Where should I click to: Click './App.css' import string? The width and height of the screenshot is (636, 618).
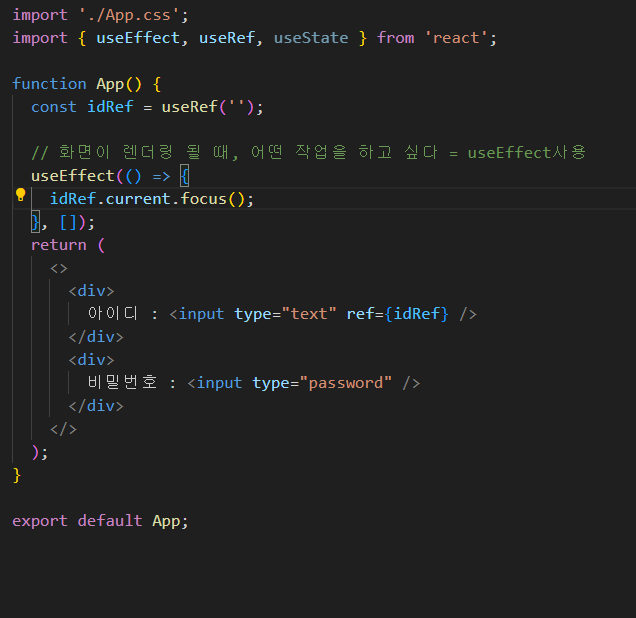click(129, 15)
